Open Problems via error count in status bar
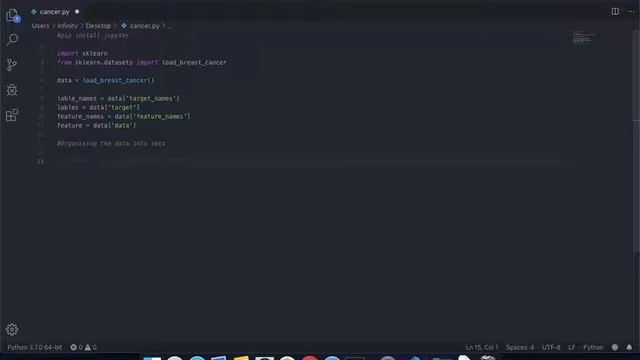Viewport: 640px width, 360px height. [x=76, y=347]
